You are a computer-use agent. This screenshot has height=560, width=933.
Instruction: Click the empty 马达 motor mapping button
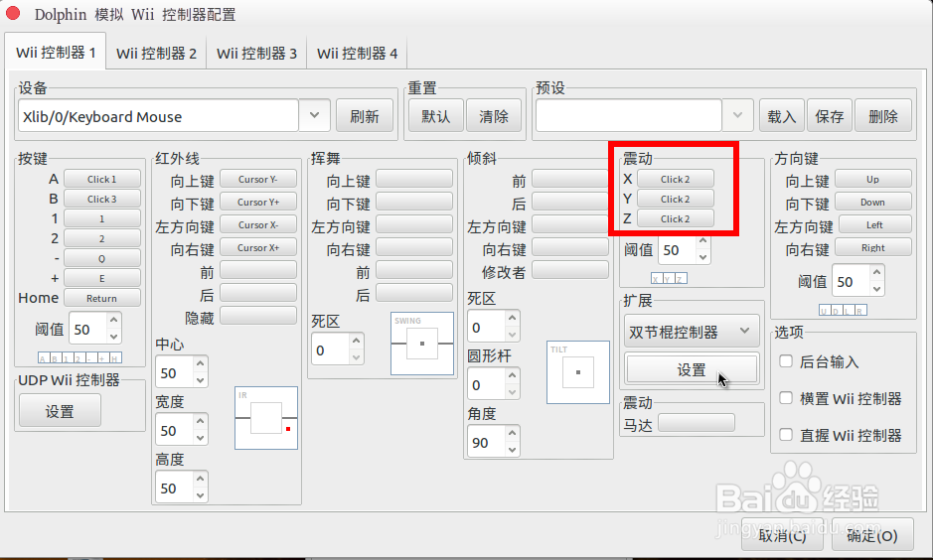(697, 423)
